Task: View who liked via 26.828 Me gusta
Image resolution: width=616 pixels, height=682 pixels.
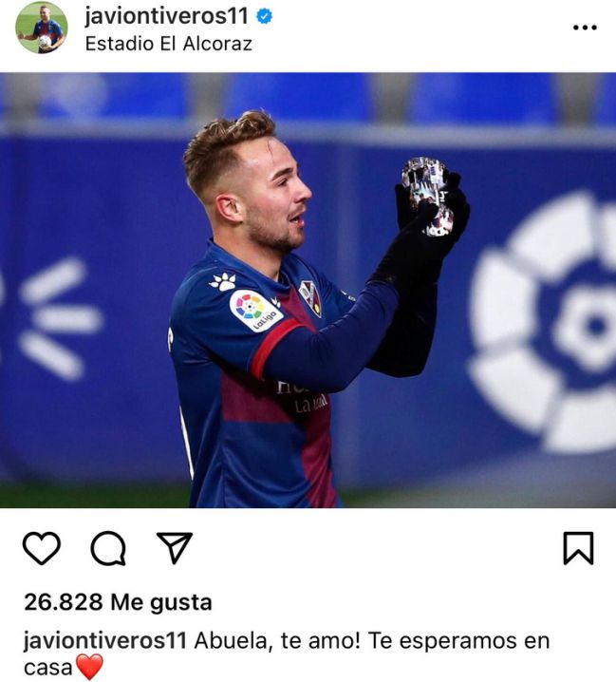Action: pos(118,602)
